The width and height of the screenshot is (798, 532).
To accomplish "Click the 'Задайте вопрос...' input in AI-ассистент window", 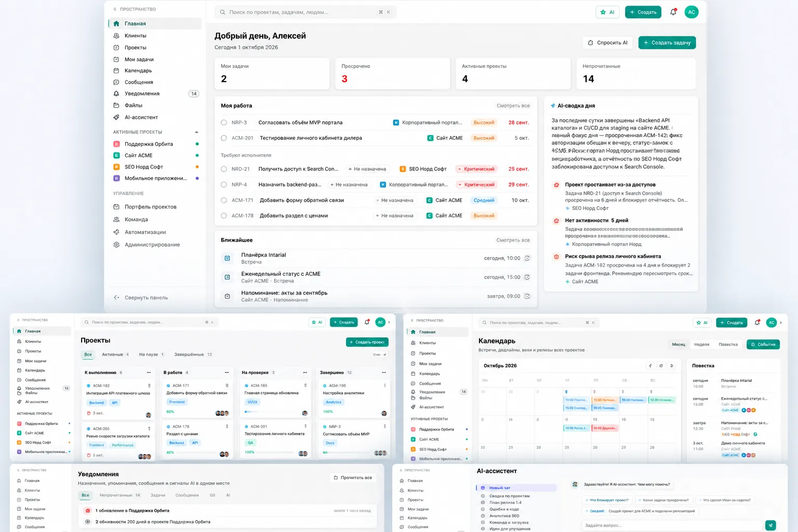I will [671, 525].
